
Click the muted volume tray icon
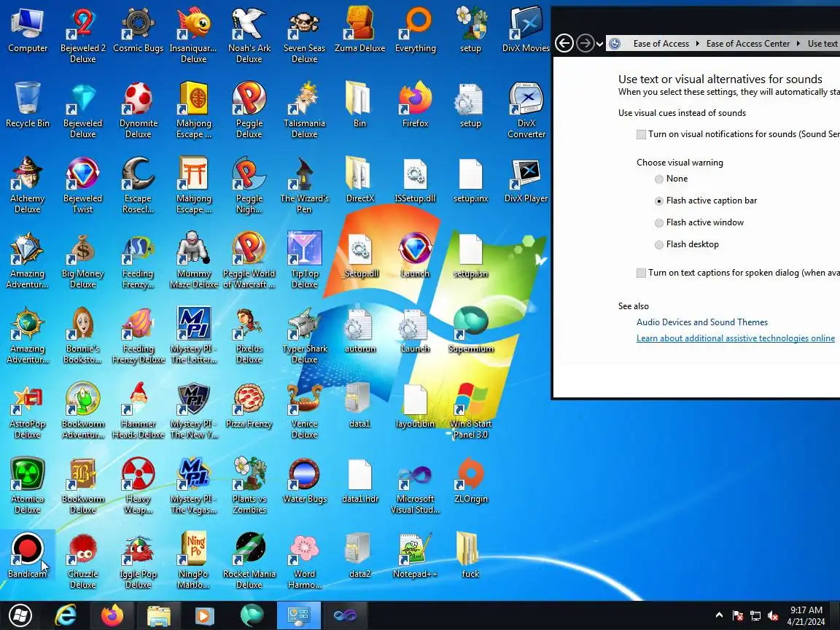coord(772,616)
